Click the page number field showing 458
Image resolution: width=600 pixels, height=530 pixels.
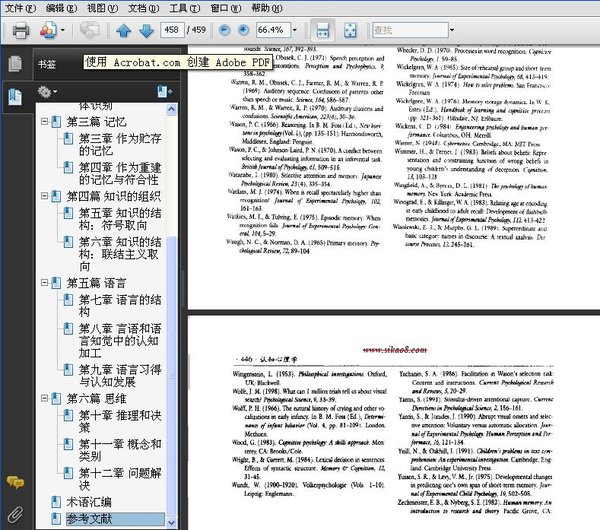(x=171, y=30)
